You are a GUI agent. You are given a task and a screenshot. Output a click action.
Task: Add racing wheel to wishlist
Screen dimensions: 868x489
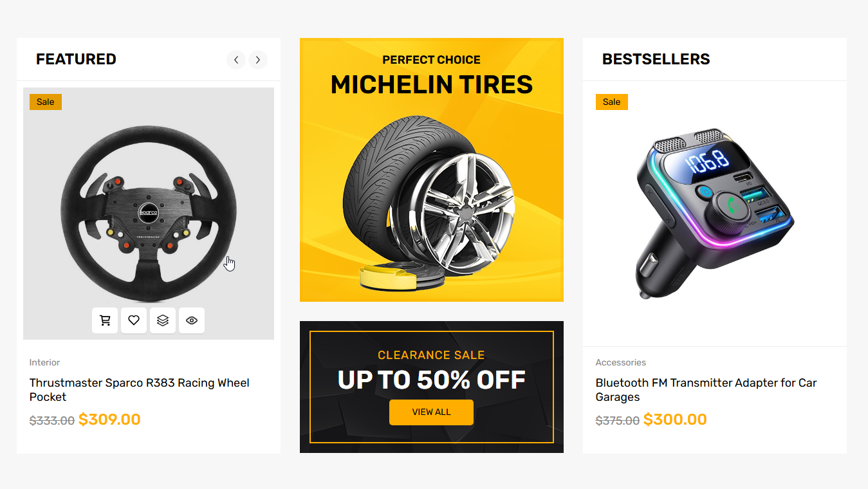(134, 320)
